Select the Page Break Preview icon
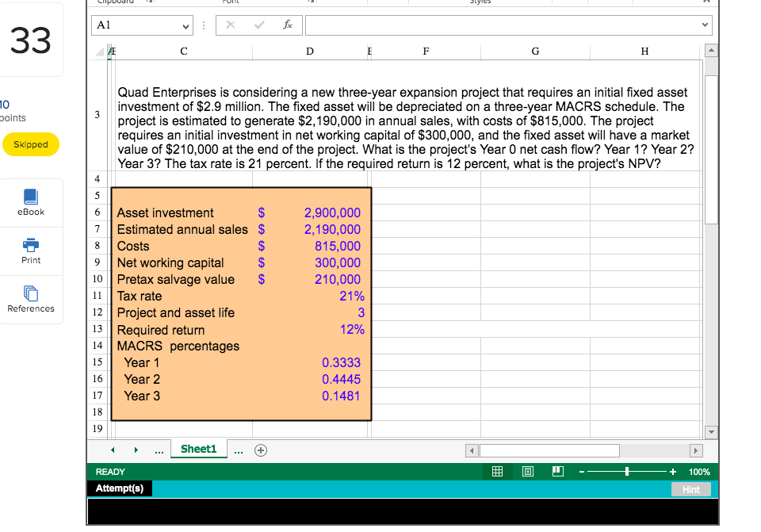 (557, 471)
